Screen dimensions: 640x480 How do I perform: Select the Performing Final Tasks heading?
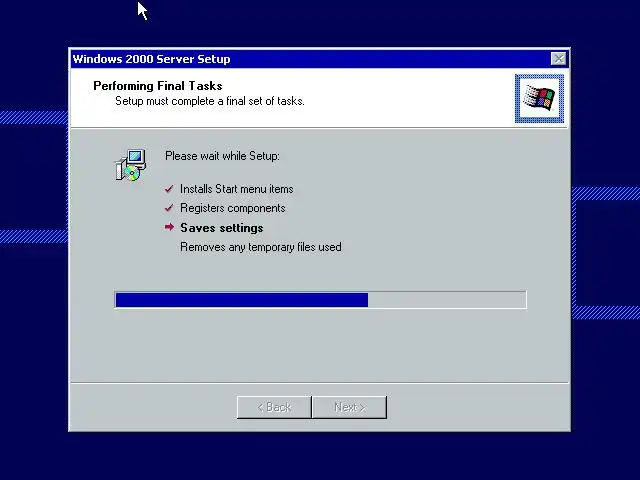point(158,86)
